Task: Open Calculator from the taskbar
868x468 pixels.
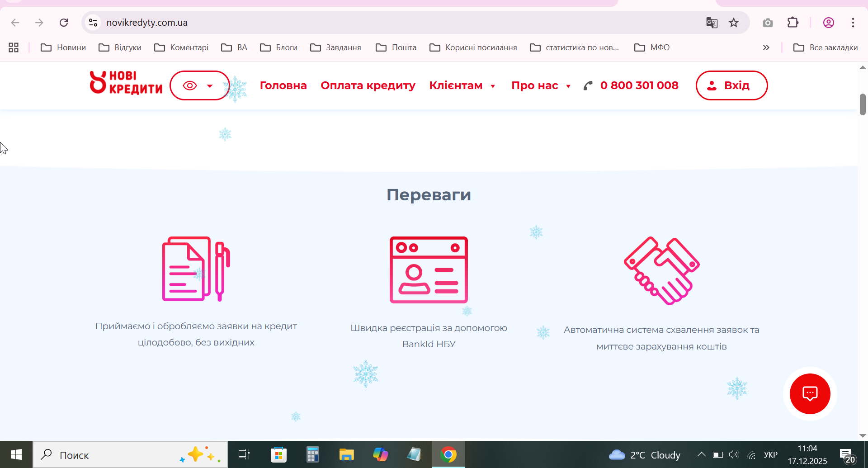Action: (312, 454)
